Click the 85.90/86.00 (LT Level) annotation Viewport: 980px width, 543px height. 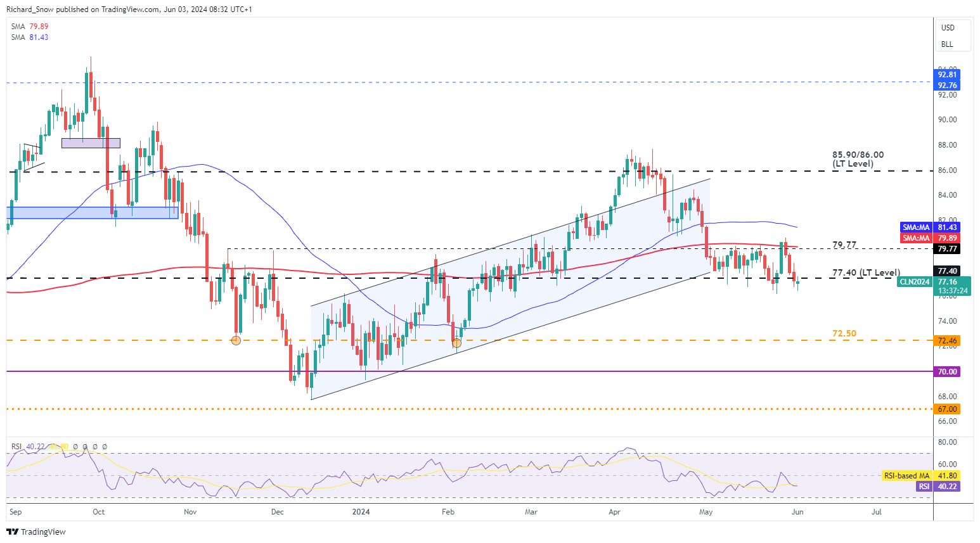pos(858,159)
